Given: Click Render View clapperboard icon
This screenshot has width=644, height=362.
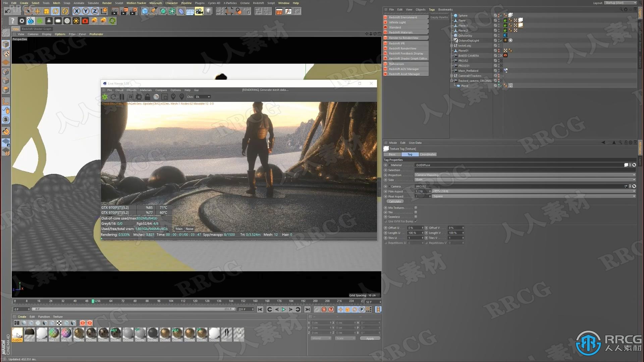Looking at the screenshot, I should pyautogui.click(x=114, y=11).
